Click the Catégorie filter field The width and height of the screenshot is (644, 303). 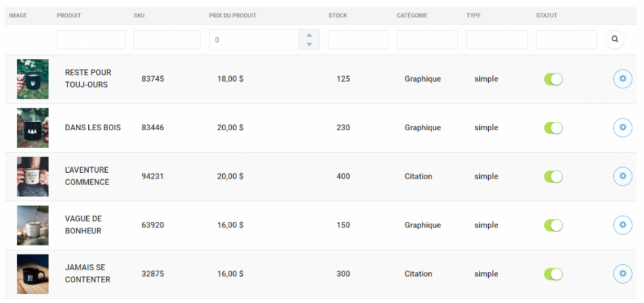click(x=427, y=40)
